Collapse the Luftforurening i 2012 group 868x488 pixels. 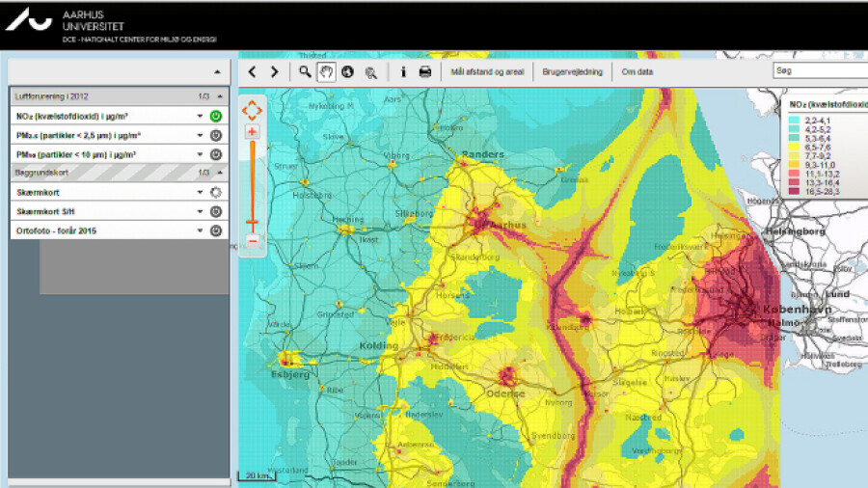coord(220,96)
